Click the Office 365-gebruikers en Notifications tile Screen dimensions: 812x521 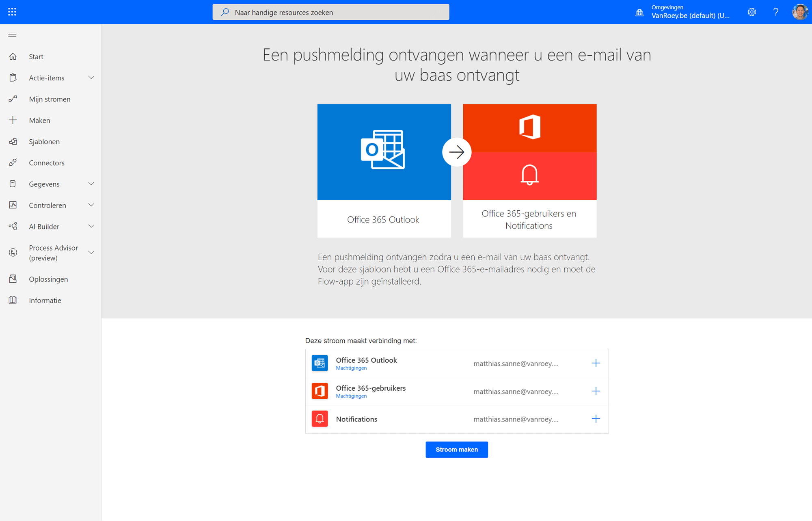(x=530, y=171)
